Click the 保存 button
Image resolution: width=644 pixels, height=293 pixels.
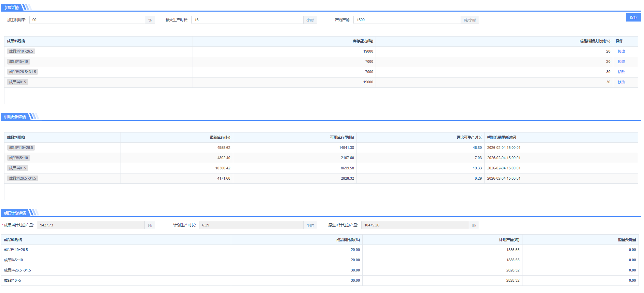[633, 17]
